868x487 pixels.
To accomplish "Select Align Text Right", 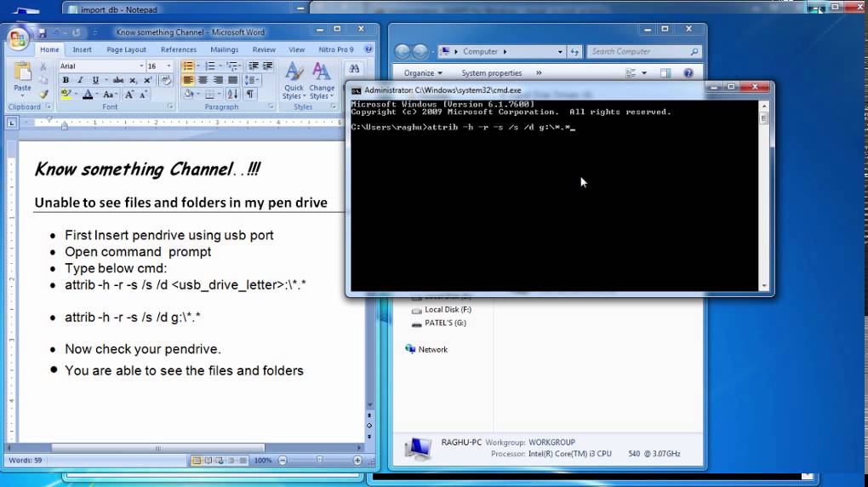I will (218, 80).
